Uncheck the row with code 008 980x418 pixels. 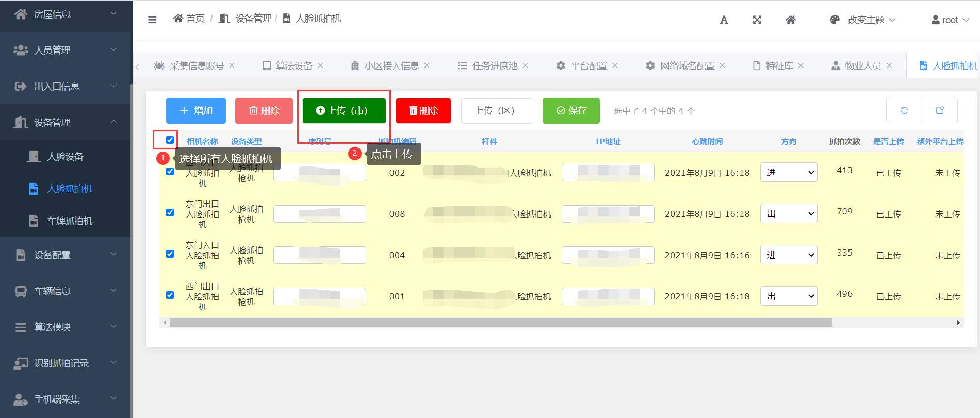coord(170,212)
